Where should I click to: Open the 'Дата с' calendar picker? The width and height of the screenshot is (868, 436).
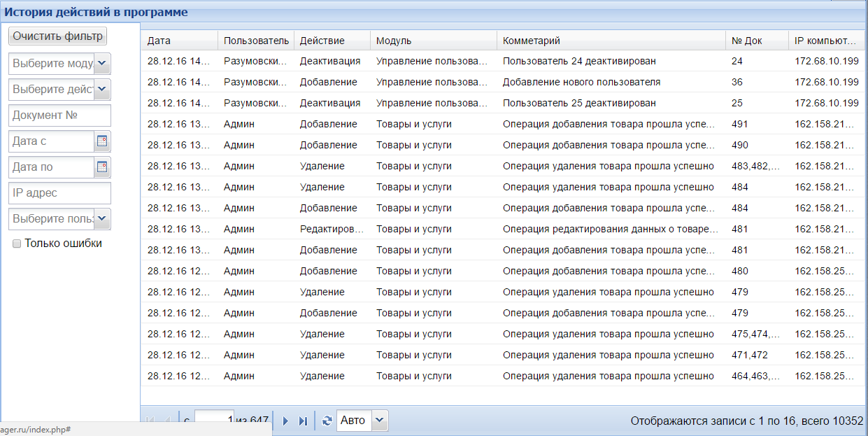[102, 141]
